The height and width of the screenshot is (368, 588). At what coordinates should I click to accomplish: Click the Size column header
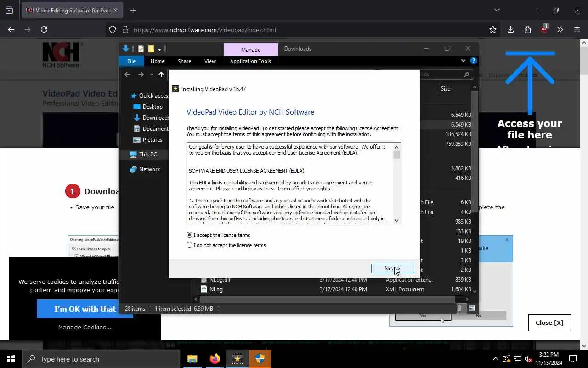[446, 89]
